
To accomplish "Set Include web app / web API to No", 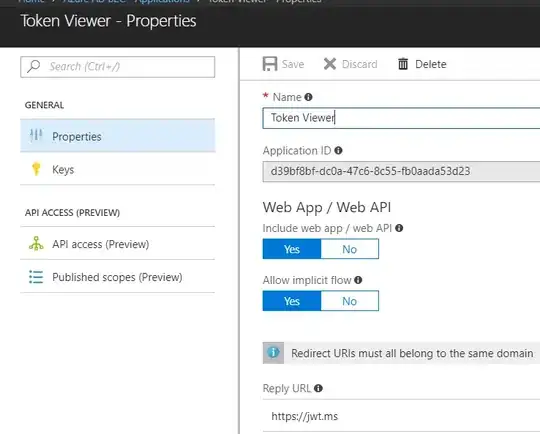I will click(x=350, y=249).
